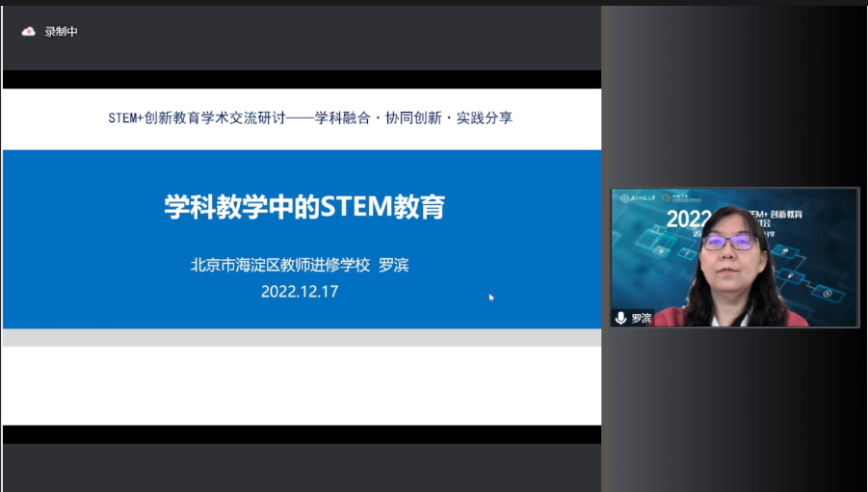This screenshot has height=492, width=868.
Task: Click the play-button node icon in video backdrop
Action: (x=825, y=292)
